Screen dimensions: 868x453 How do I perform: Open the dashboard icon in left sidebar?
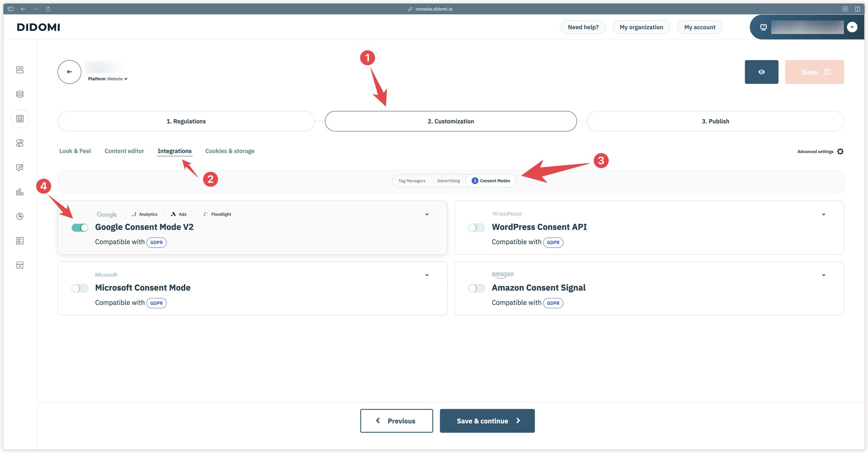pyautogui.click(x=20, y=70)
